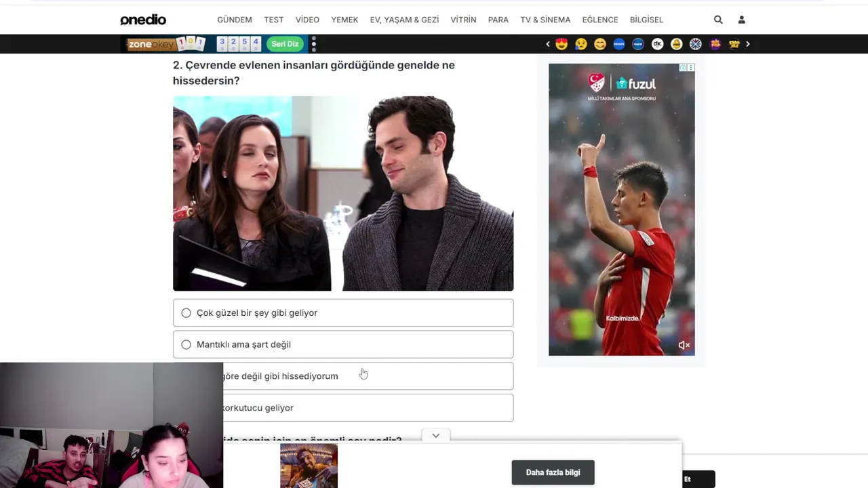Click the fuzul sidebar advertisement
The width and height of the screenshot is (868, 488).
(622, 209)
